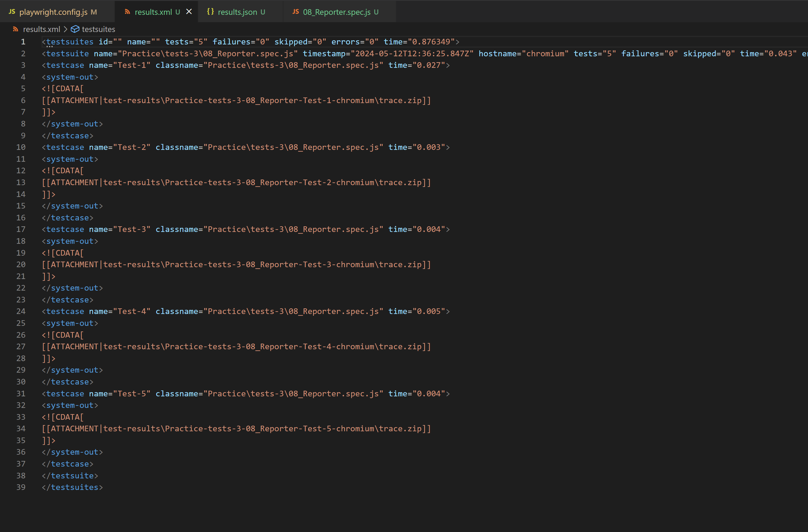Click the JS icon on playwright.config.js tab
This screenshot has width=808, height=532.
click(x=12, y=12)
